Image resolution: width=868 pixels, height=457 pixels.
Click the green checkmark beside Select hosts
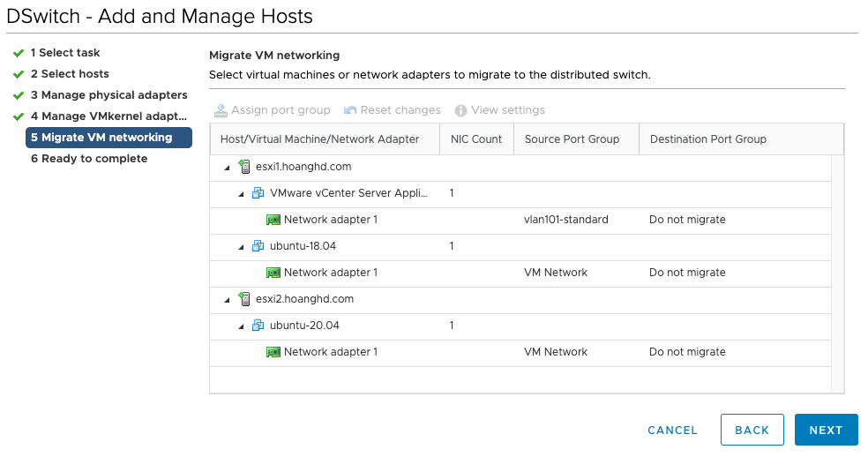tap(19, 74)
